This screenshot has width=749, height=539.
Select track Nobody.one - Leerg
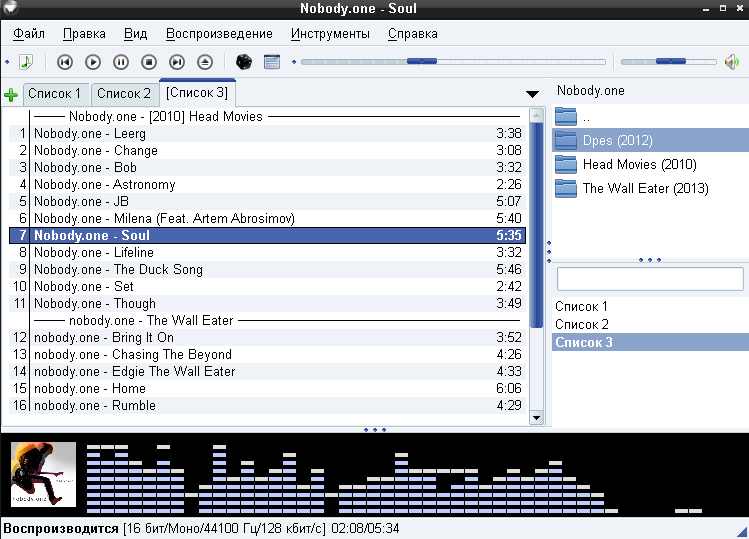pyautogui.click(x=268, y=133)
